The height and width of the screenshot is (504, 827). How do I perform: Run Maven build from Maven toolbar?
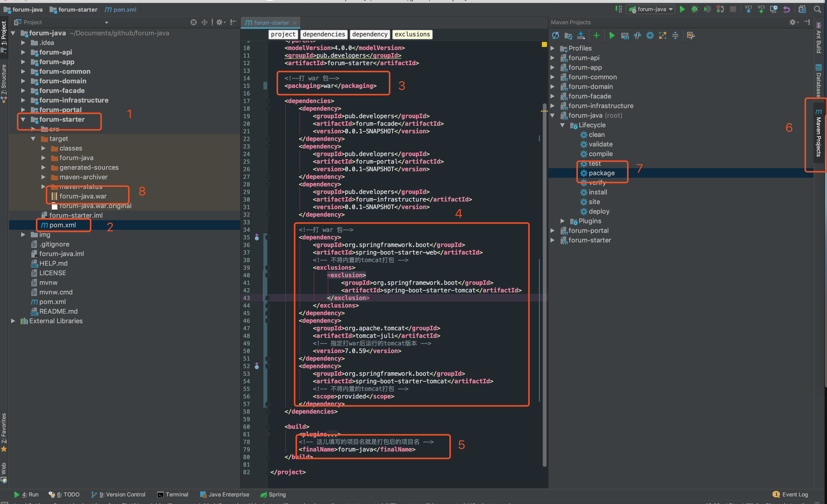click(612, 36)
